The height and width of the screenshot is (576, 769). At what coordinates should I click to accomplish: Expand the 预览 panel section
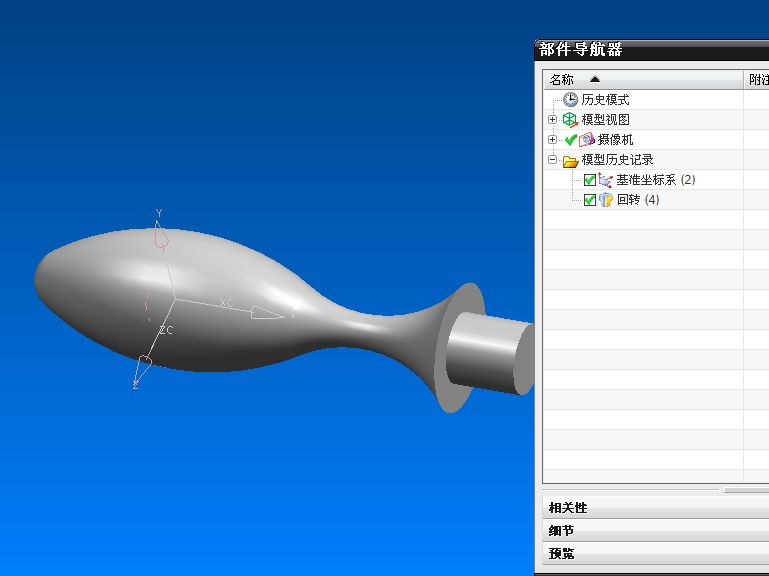[x=656, y=553]
